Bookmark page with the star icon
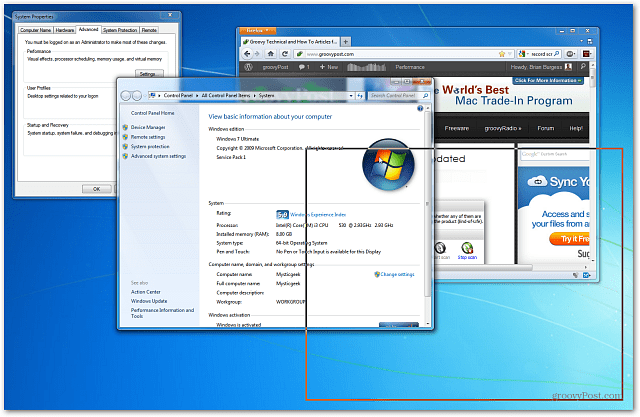 tap(502, 54)
